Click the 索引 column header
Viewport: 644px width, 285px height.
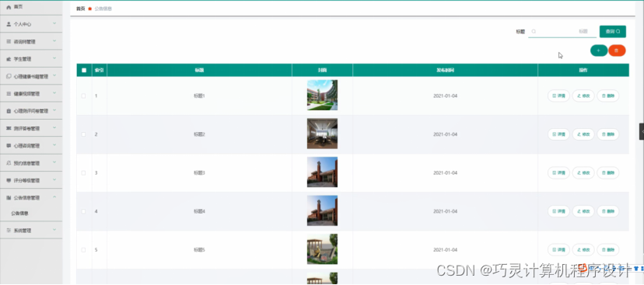[99, 70]
